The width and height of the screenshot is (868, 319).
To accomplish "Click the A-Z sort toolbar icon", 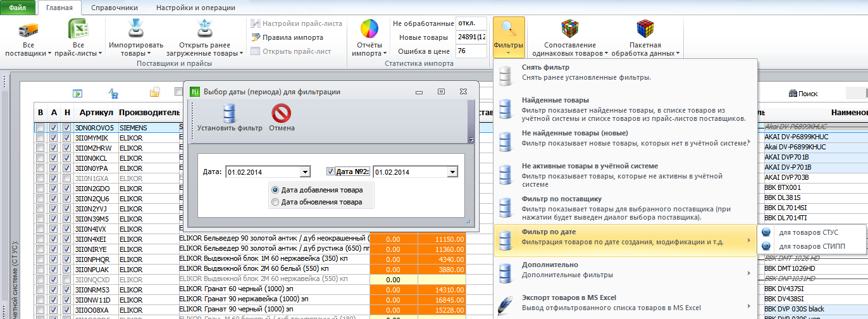I will 115,94.
